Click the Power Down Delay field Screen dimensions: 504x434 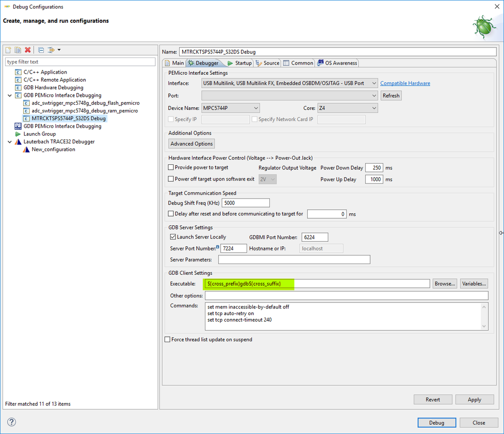coord(374,167)
